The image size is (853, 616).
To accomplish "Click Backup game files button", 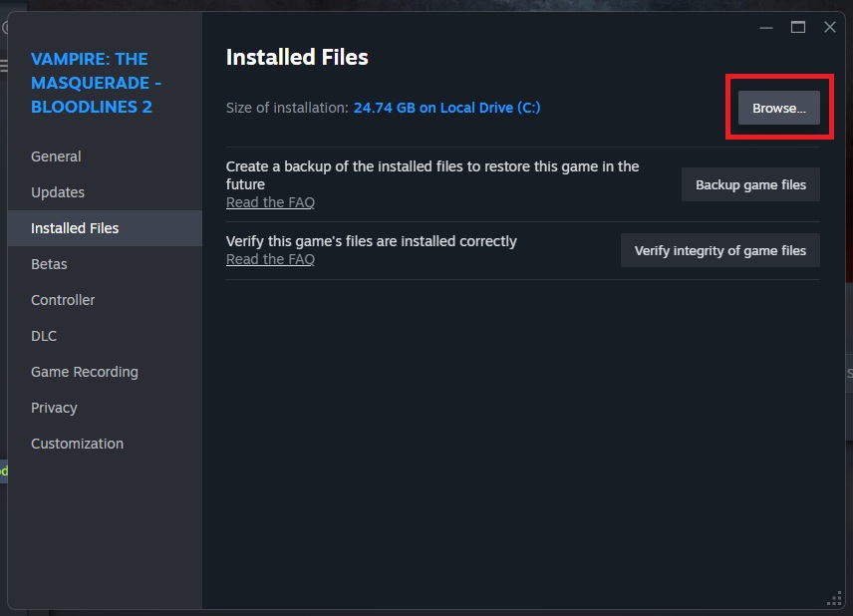I will tap(750, 185).
